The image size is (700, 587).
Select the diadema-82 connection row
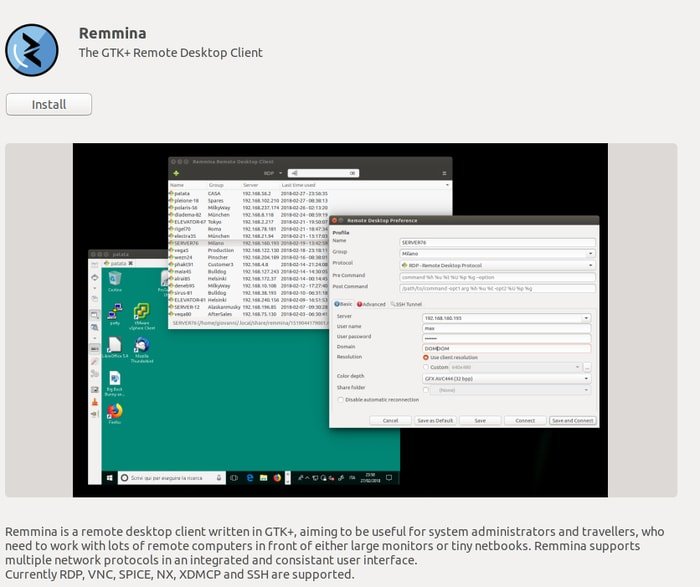click(249, 215)
